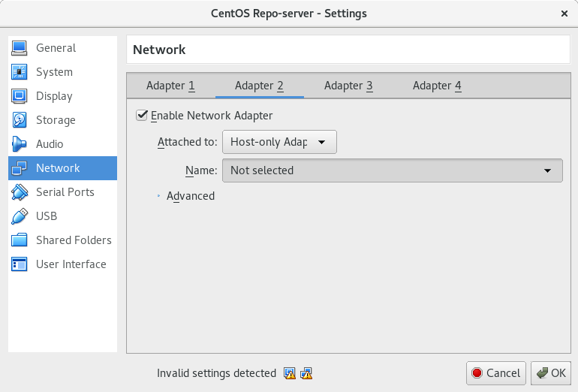
Task: Close the Settings dialog window
Action: click(x=564, y=14)
